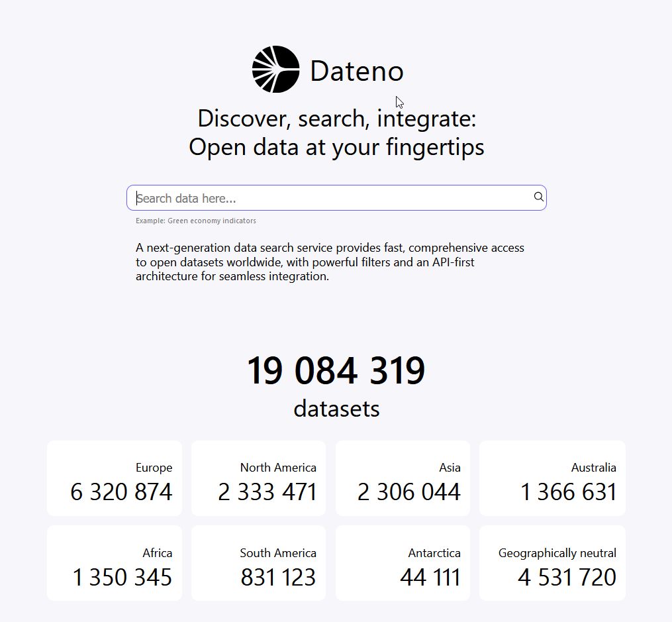
Task: Click the 'Example: Green economy indicators' hint text
Action: point(196,221)
